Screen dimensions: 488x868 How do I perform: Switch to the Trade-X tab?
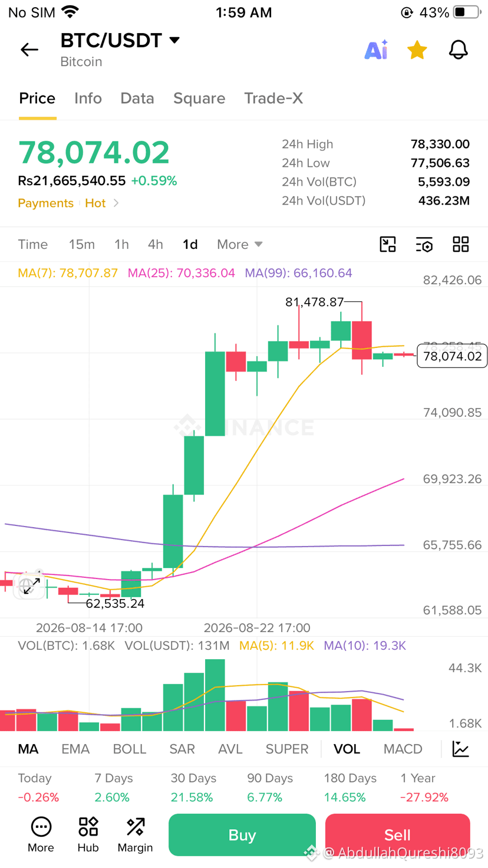(x=273, y=98)
